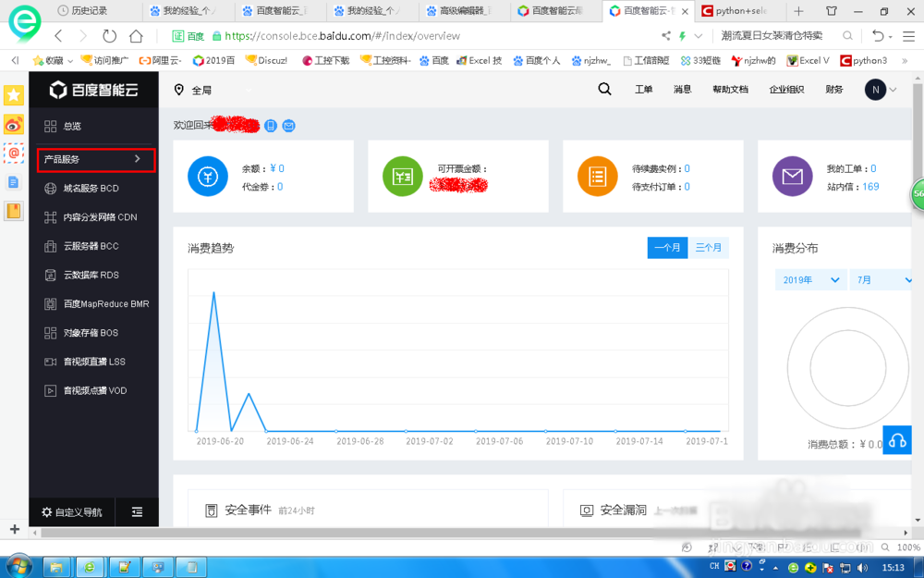Click the address bar URL
924x578 pixels.
click(343, 36)
